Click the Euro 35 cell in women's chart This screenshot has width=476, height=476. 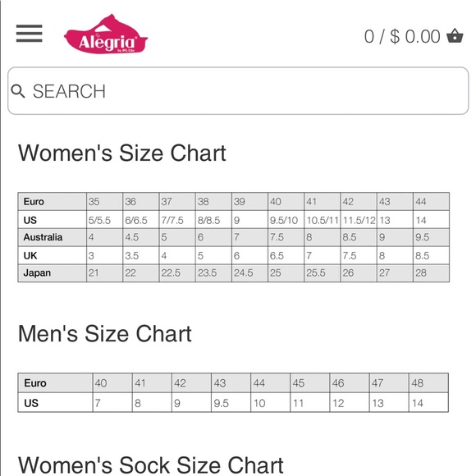tap(105, 202)
